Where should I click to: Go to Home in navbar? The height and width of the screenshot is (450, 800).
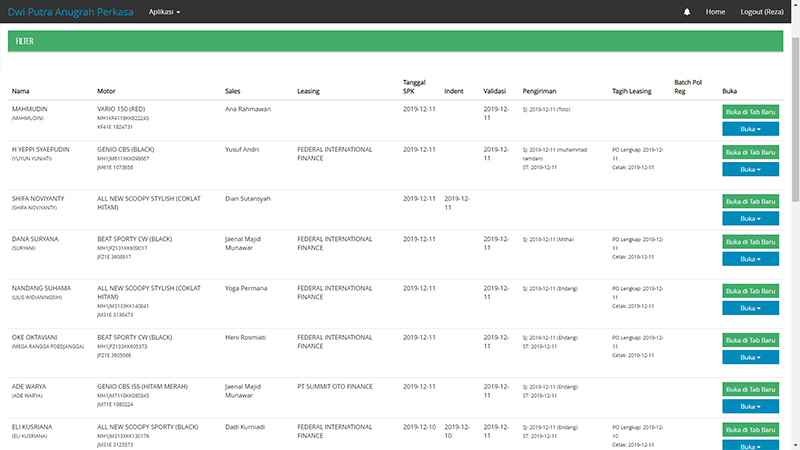(715, 12)
